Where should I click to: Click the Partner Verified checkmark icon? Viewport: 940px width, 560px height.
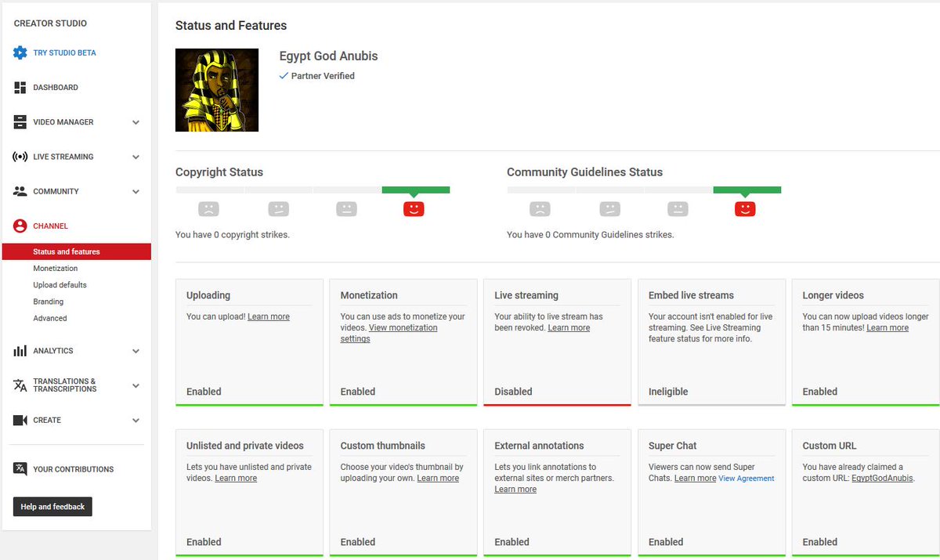284,76
